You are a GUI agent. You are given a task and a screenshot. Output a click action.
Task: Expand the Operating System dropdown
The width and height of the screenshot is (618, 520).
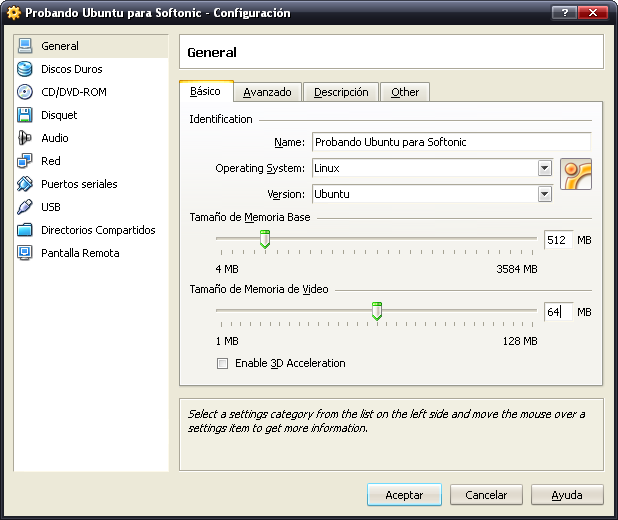pyautogui.click(x=544, y=168)
